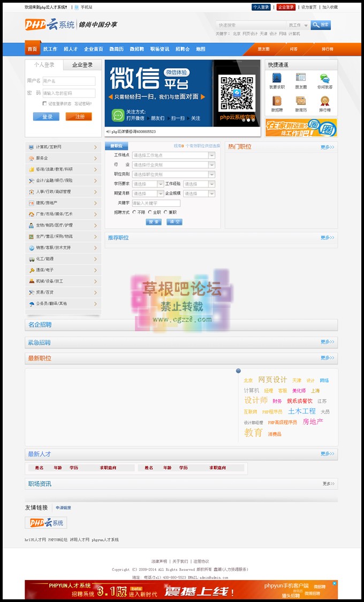Click the 人事/行政/高级管理 category icon
Image resolution: width=364 pixels, height=602 pixels.
pyautogui.click(x=31, y=192)
